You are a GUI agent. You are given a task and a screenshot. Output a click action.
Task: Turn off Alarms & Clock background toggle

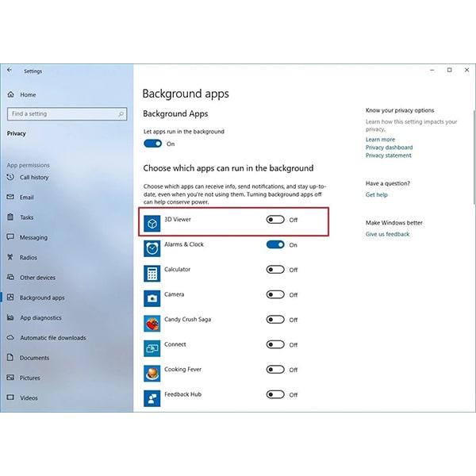275,245
